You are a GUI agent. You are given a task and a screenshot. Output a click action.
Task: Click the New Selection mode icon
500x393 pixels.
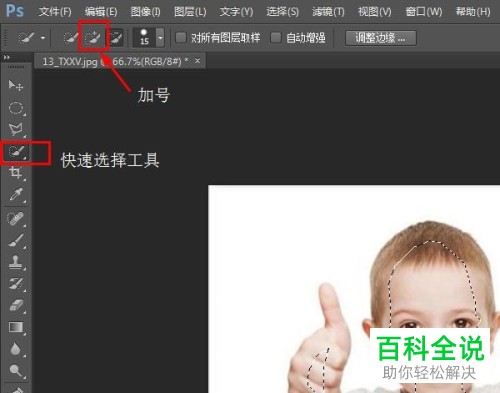pos(70,37)
